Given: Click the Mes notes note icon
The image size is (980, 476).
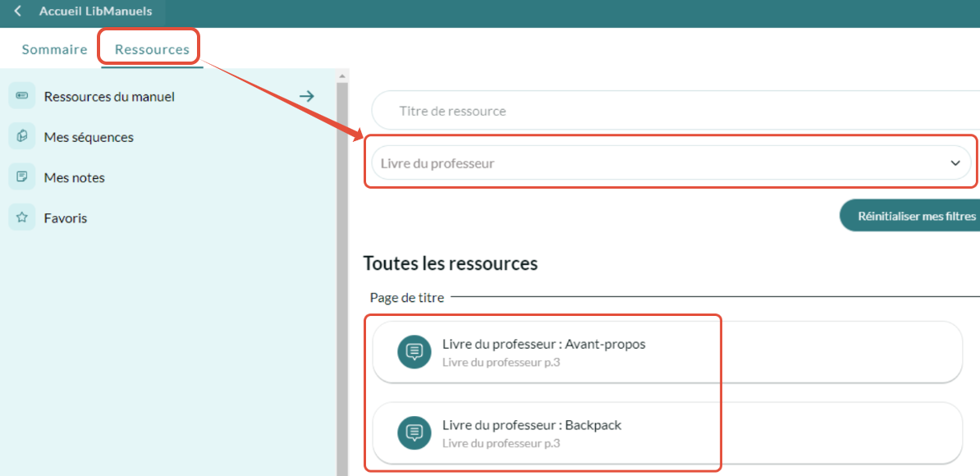Looking at the screenshot, I should pyautogui.click(x=21, y=177).
